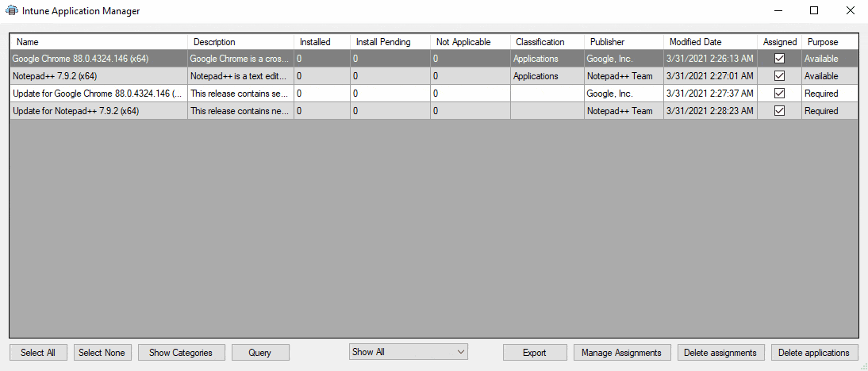The height and width of the screenshot is (371, 868).
Task: Click Delete applications button
Action: click(814, 353)
